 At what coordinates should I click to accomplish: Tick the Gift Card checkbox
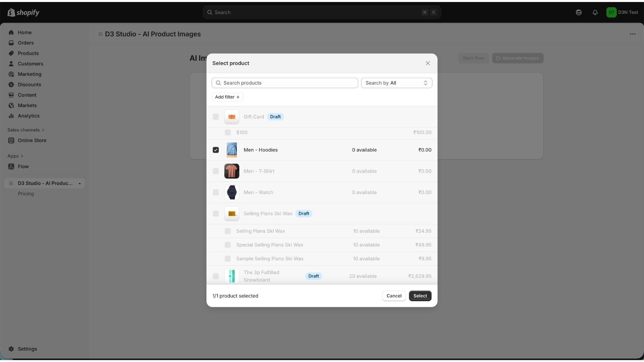click(216, 117)
